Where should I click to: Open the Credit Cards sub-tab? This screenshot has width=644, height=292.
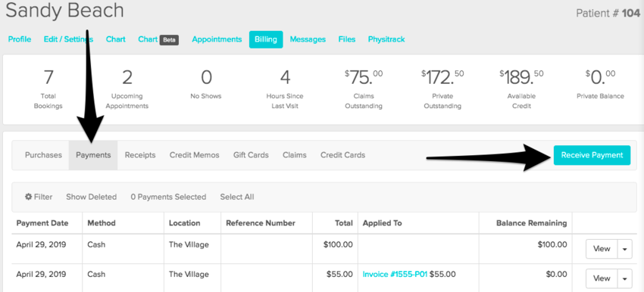343,155
